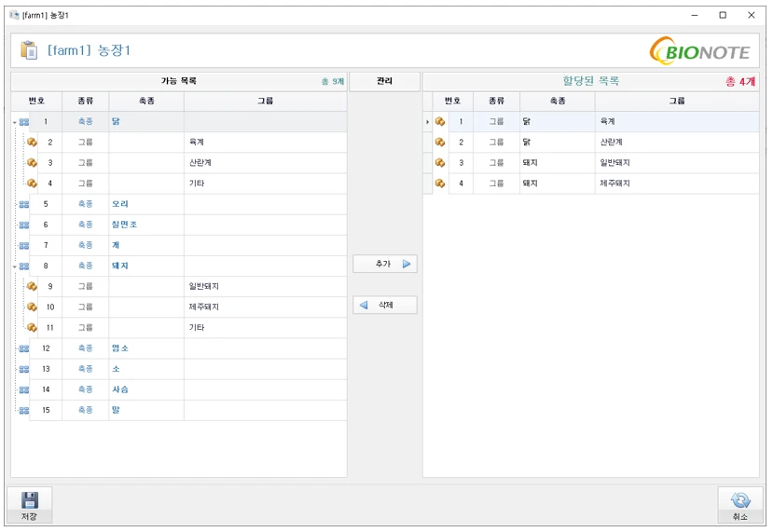
Task: Select 칠면조 species name in row 6
Action: [124, 225]
